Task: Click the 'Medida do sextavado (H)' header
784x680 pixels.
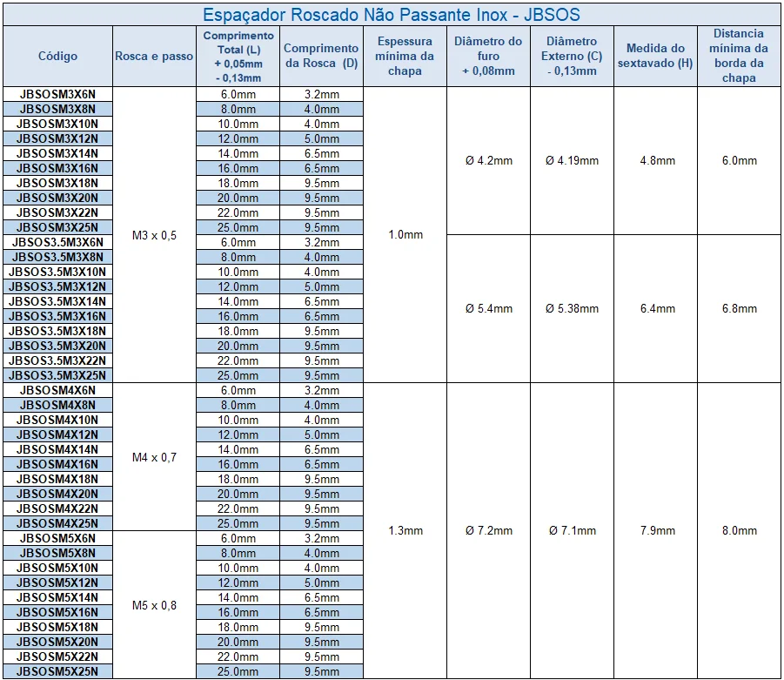Action: point(655,56)
